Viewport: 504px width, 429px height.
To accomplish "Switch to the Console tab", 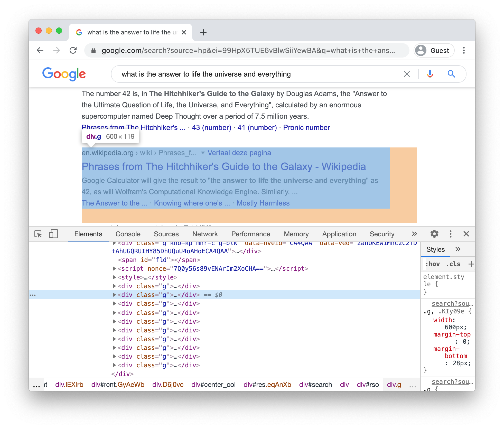I will [x=128, y=234].
